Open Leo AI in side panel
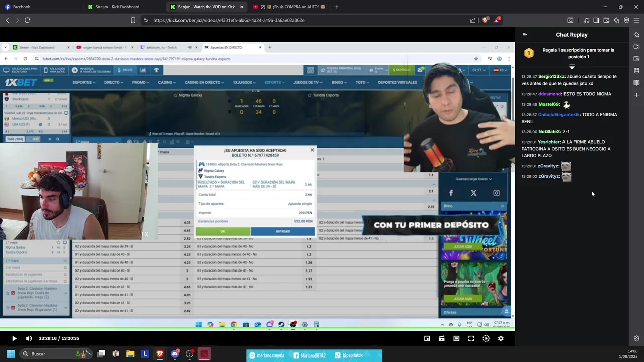644x362 pixels. coord(636,35)
